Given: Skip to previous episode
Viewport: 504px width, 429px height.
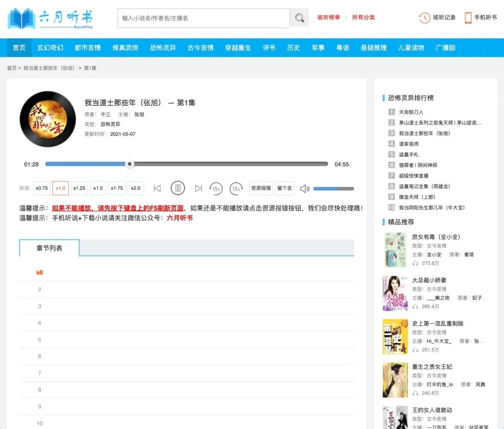Looking at the screenshot, I should 157,188.
